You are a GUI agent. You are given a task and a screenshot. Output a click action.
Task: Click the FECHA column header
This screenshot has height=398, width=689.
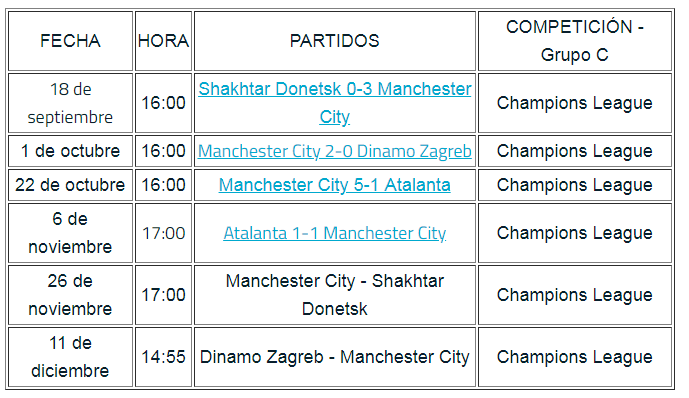coord(70,41)
